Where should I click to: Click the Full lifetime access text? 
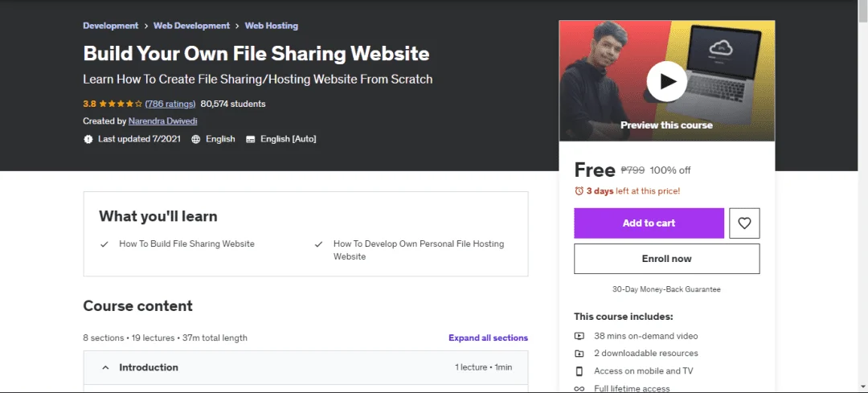632,388
